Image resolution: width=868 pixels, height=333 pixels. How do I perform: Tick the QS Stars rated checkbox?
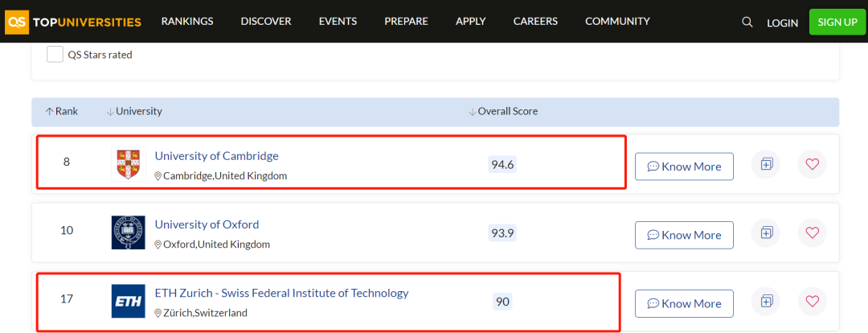click(55, 55)
